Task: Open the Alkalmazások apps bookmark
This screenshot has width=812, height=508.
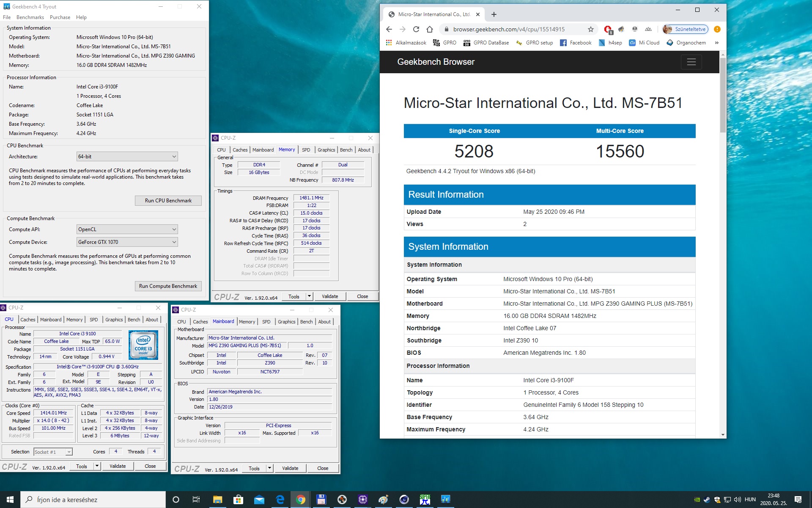Action: click(x=406, y=43)
